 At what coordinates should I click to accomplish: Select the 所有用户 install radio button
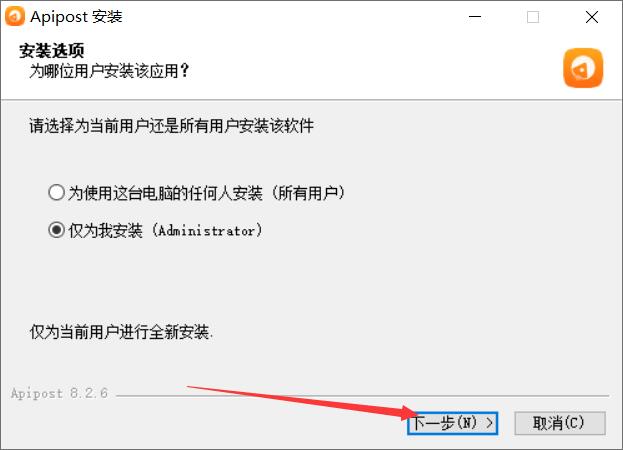(x=56, y=193)
